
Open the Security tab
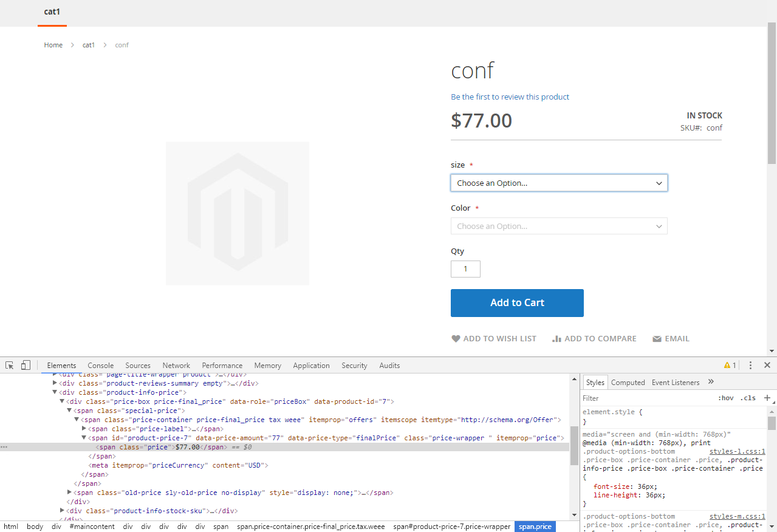click(x=354, y=365)
